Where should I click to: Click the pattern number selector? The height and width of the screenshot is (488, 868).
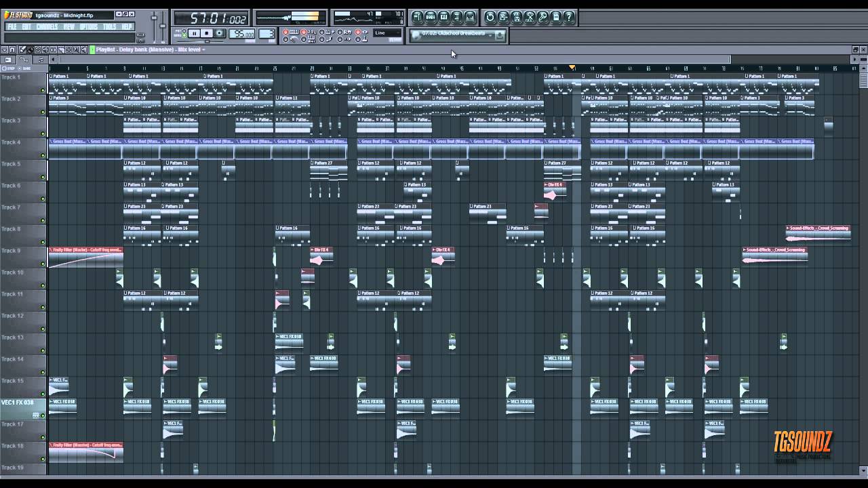coord(267,33)
